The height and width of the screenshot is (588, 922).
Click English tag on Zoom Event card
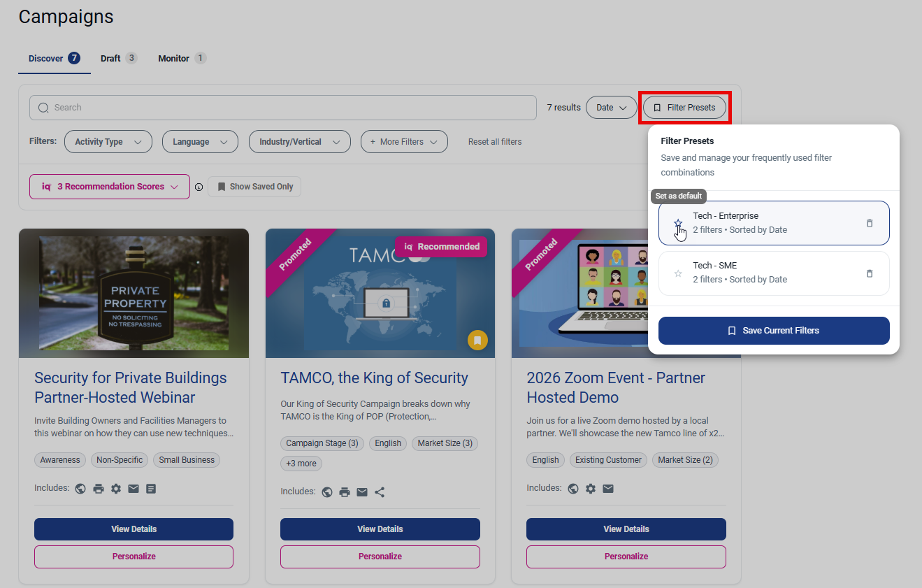point(545,460)
